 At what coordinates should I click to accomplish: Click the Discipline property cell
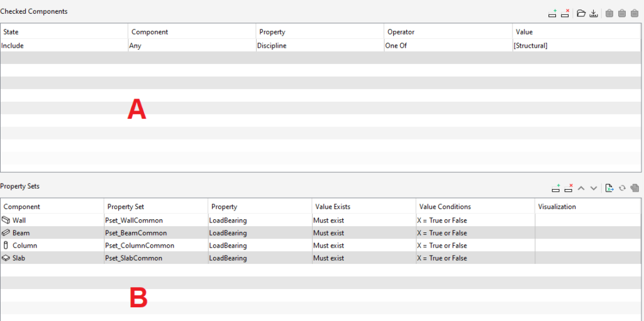click(272, 46)
